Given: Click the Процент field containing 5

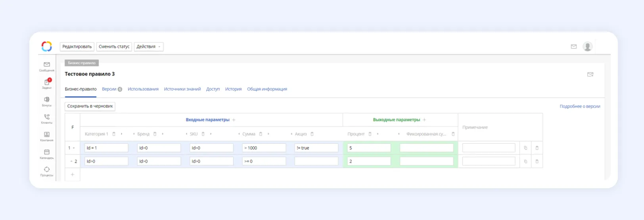Looking at the screenshot, I should coord(369,148).
